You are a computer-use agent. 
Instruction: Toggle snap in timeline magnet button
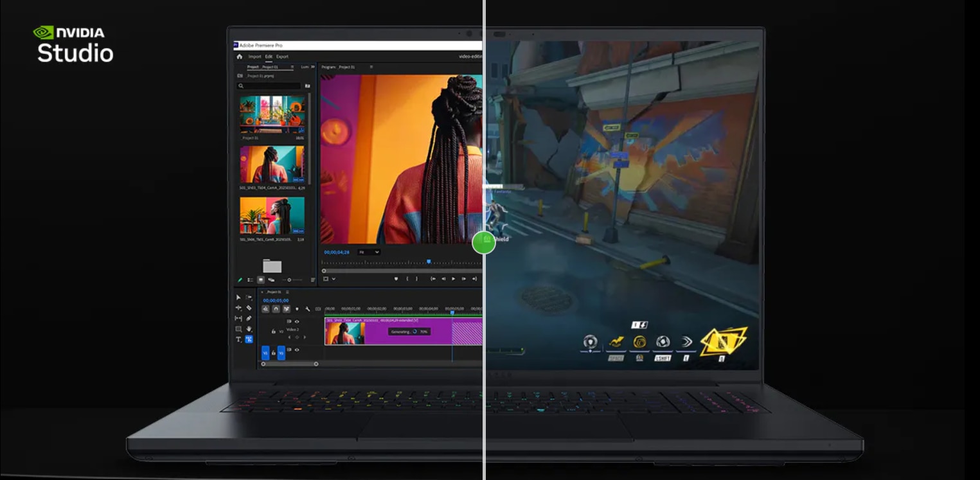click(x=276, y=309)
